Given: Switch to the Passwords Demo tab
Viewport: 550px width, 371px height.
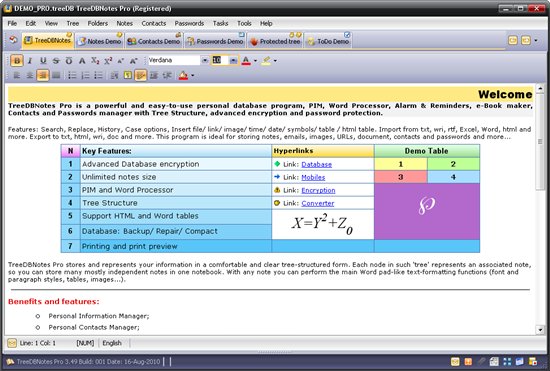Looking at the screenshot, I should [x=215, y=41].
